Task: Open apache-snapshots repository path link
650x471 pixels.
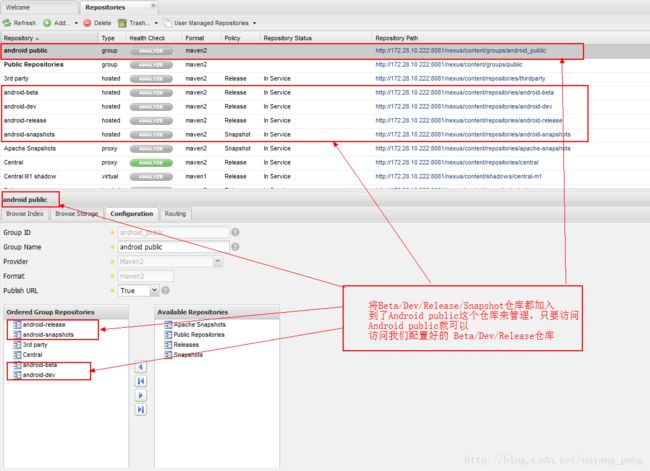Action: pyautogui.click(x=473, y=148)
